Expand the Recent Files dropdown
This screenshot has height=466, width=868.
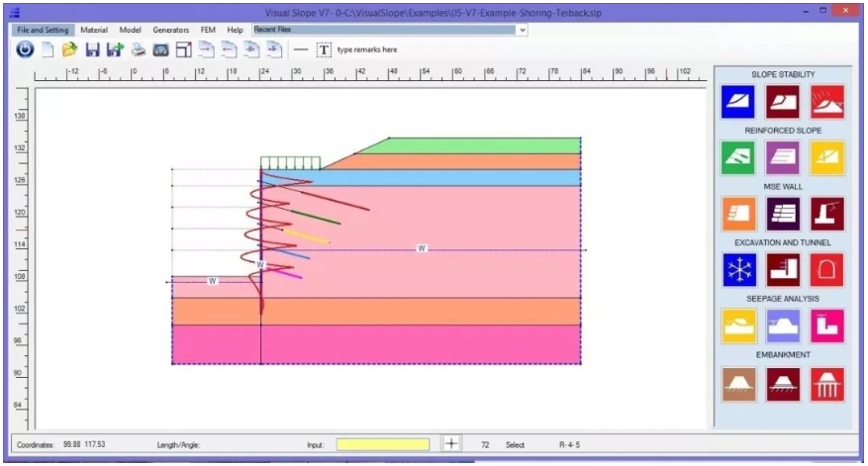(x=522, y=31)
